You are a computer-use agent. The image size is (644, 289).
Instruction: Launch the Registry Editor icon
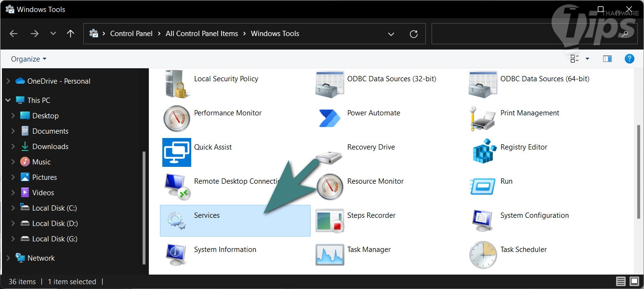pos(483,152)
